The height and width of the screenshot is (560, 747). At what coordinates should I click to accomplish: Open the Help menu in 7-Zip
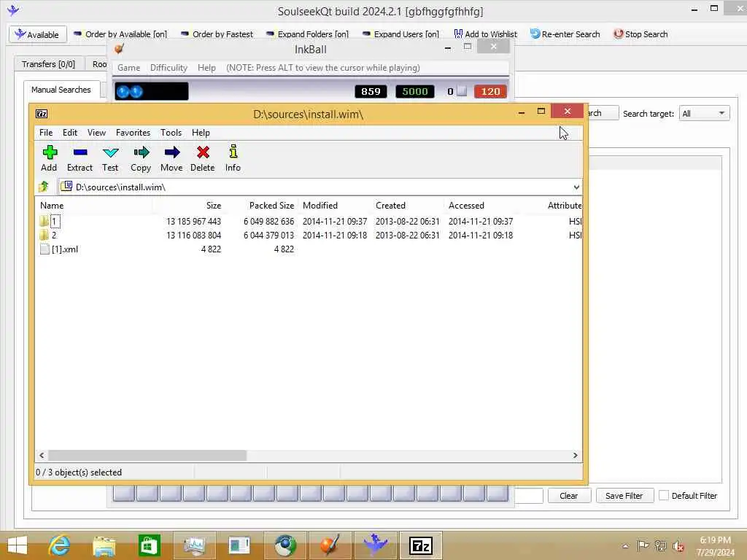[201, 133]
